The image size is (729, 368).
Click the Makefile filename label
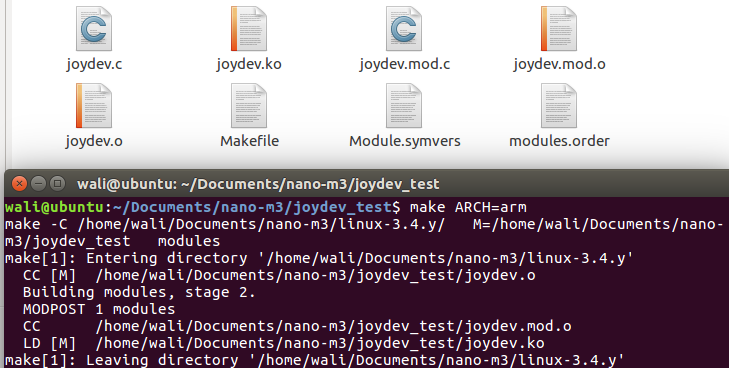(249, 141)
